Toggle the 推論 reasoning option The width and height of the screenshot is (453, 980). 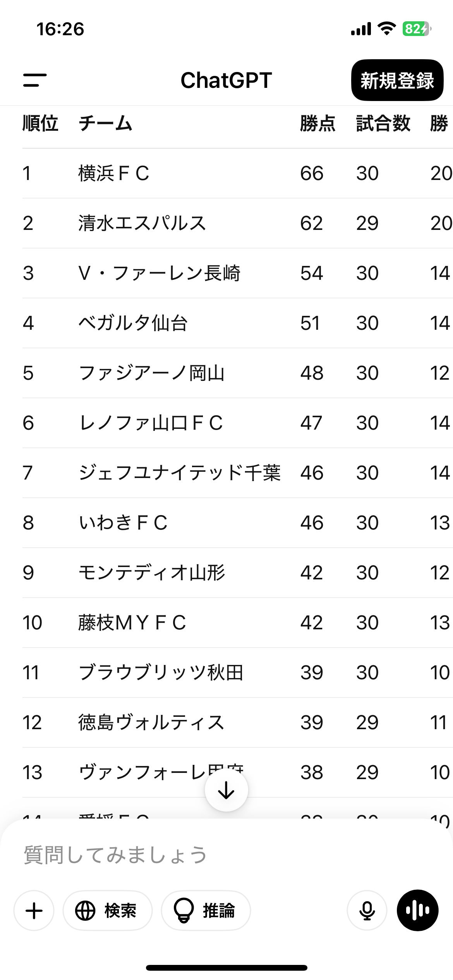pos(206,910)
